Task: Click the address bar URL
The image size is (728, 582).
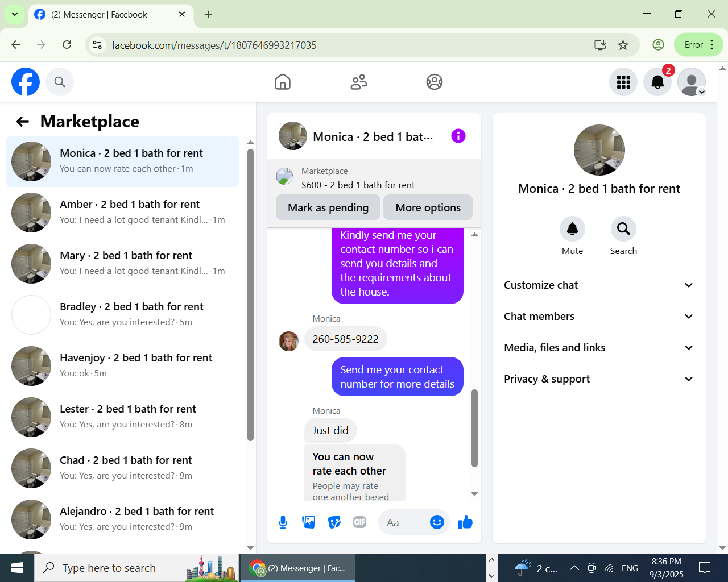Action: pos(214,45)
